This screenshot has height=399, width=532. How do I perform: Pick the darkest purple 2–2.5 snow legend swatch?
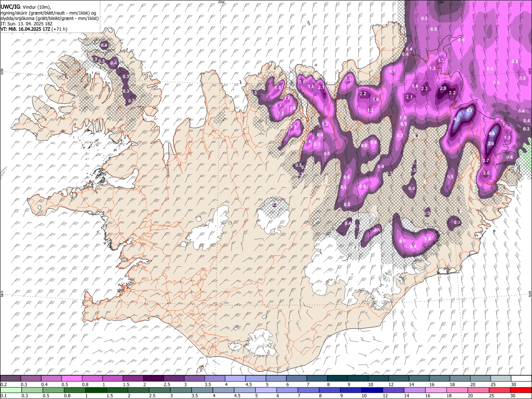(x=153, y=378)
